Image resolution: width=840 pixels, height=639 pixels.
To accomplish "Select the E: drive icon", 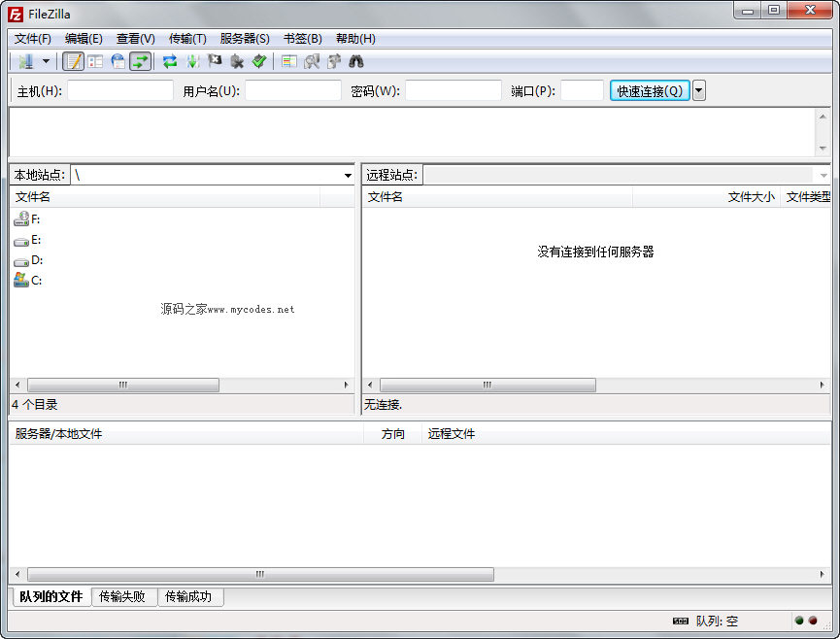I will (21, 241).
